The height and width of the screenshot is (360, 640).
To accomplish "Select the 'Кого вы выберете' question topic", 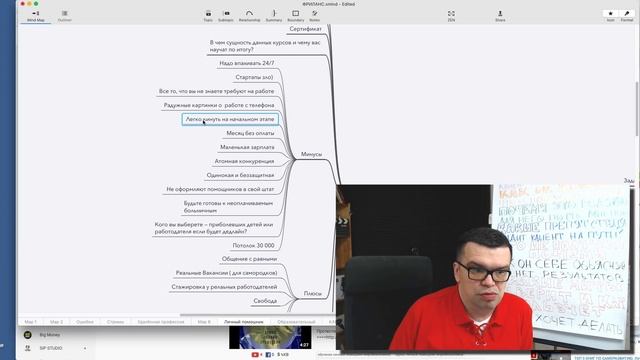I will coord(214,228).
